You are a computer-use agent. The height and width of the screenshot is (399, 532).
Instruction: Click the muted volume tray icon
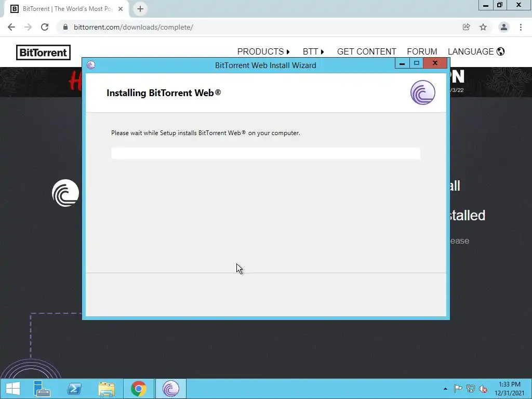click(483, 389)
